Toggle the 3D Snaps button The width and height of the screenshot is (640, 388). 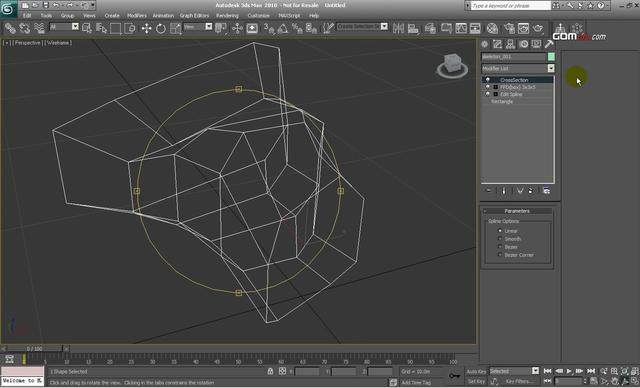click(x=269, y=28)
